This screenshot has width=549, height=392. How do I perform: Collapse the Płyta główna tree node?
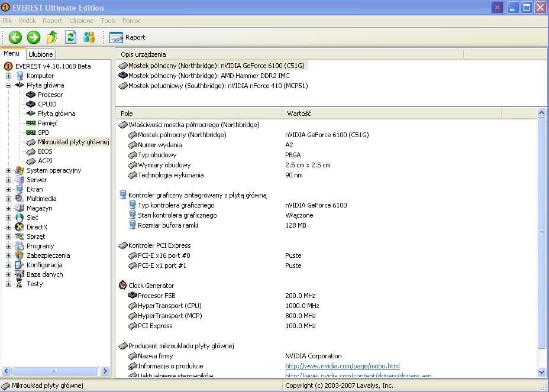(8, 85)
